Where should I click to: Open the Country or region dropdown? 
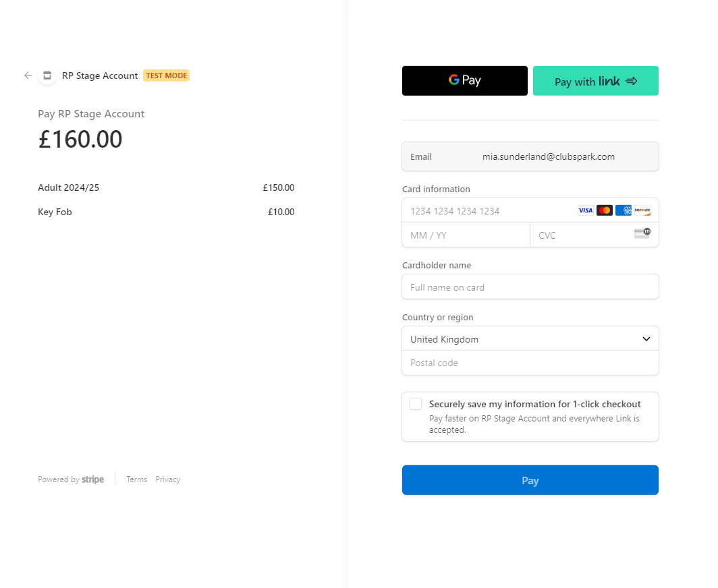point(530,339)
